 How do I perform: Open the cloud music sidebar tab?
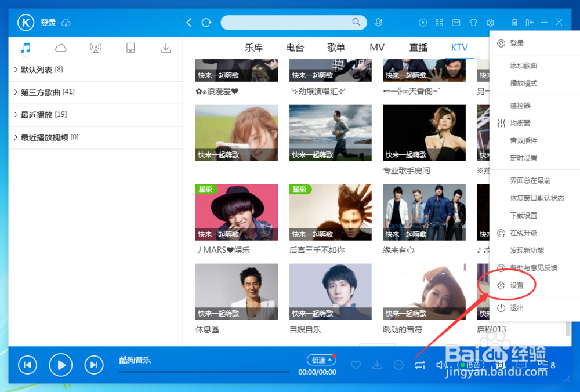(61, 48)
